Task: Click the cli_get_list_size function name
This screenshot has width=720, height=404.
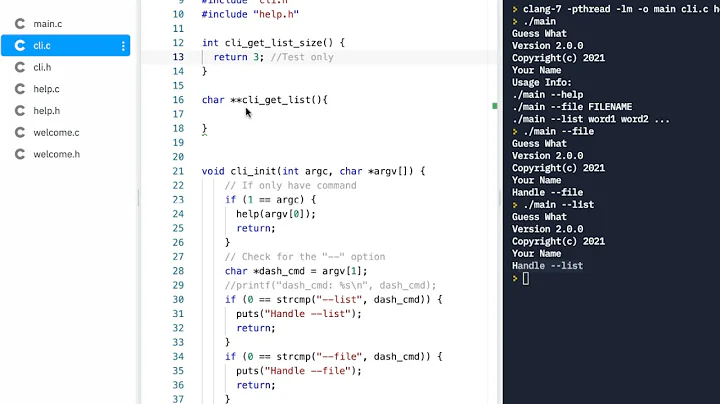Action: tap(273, 43)
